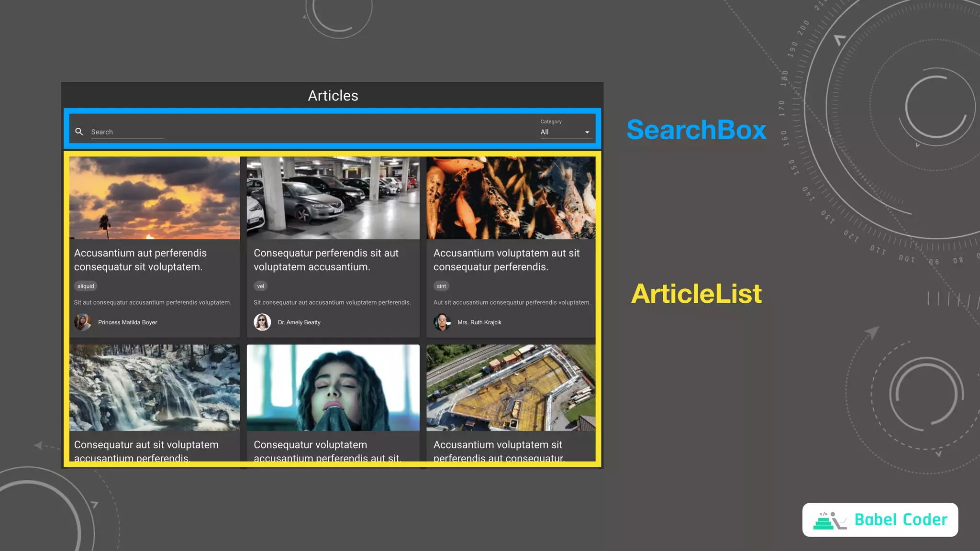Click Mrs. Ruth Krajcik's avatar
980x551 pixels.
(442, 322)
